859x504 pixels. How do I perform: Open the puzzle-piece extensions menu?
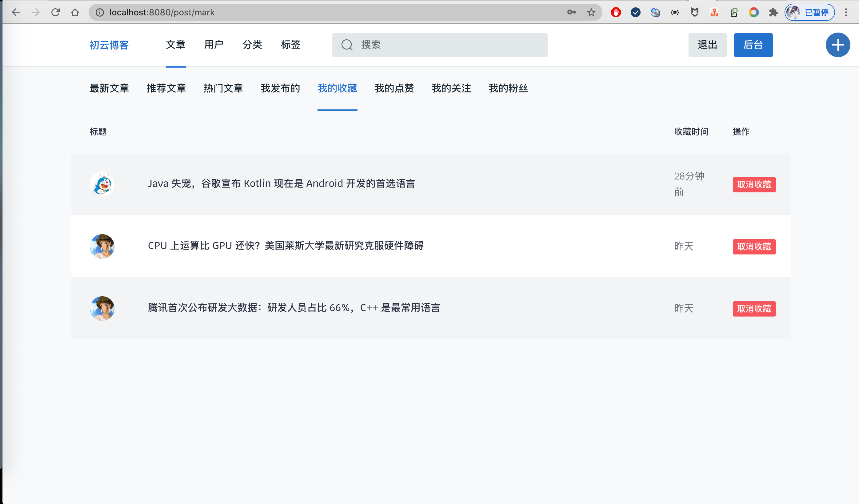[773, 13]
